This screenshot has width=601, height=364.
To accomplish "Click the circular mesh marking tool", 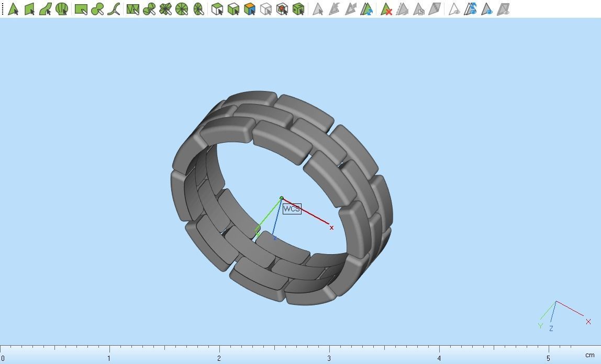I will [x=182, y=9].
